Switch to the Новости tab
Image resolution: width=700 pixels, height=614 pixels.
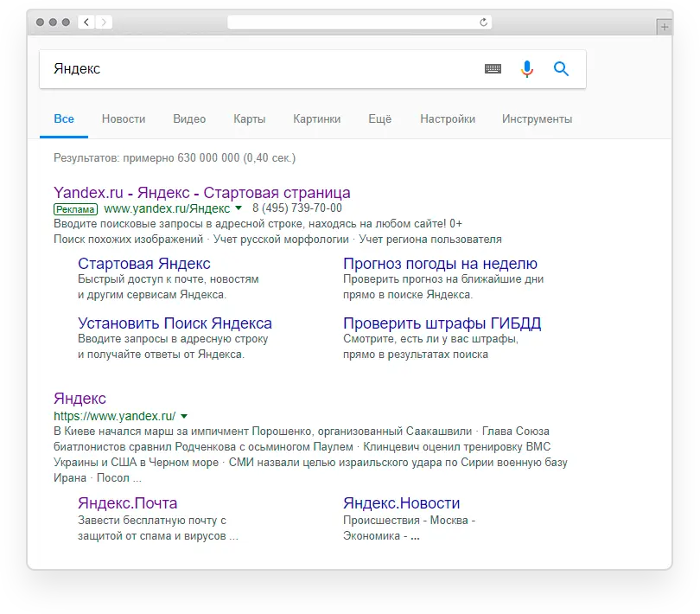(124, 118)
